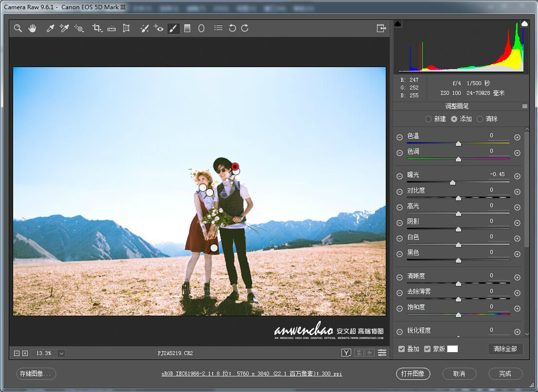Viewport: 538px width, 392px height.
Task: Increase 饱和度 with plus icon
Action: click(518, 309)
